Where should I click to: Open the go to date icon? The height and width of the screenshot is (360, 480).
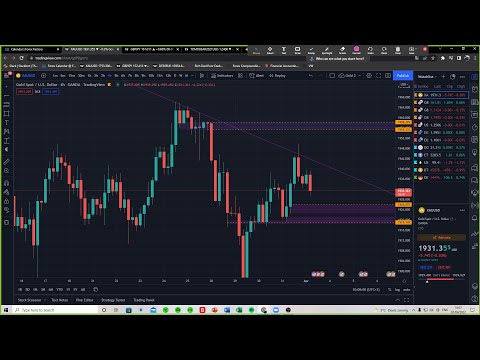[x=95, y=290]
